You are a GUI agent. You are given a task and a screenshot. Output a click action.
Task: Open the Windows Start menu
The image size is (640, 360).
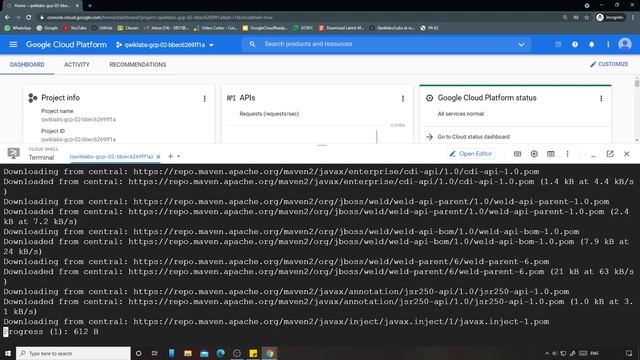[8, 353]
